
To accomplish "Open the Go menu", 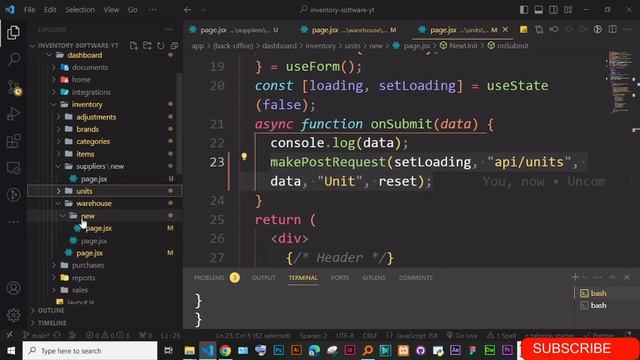I will click(133, 10).
